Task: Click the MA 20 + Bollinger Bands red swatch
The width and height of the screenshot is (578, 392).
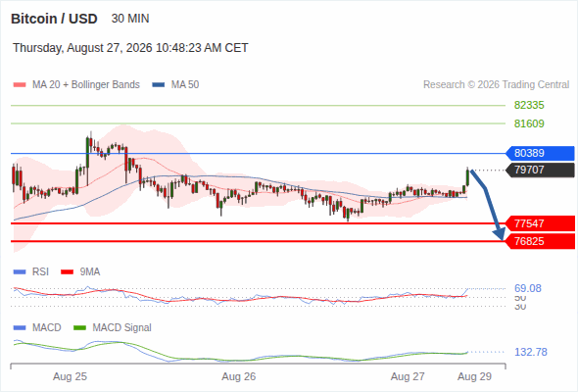Action: 20,85
